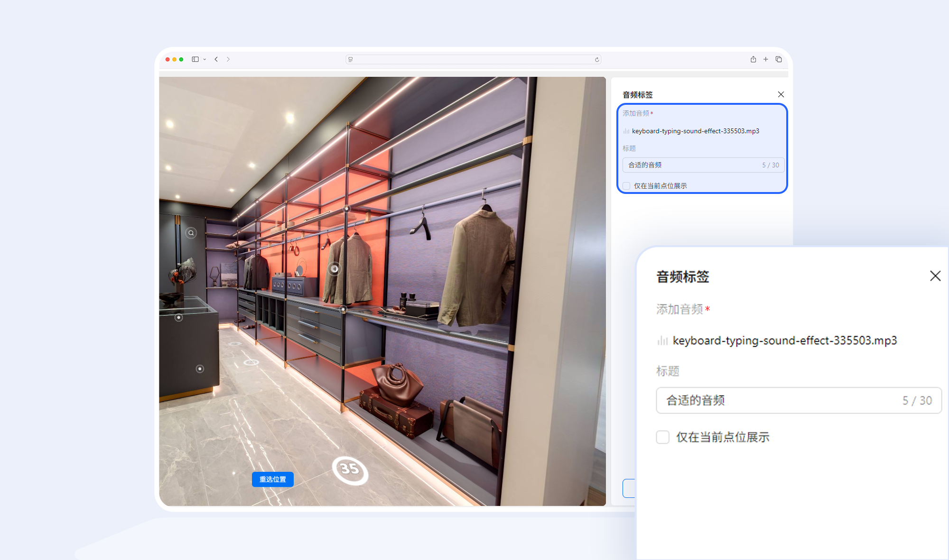The height and width of the screenshot is (560, 949).
Task: Enable 仅在当前点位展示 checkbox in small panel
Action: coord(626,186)
